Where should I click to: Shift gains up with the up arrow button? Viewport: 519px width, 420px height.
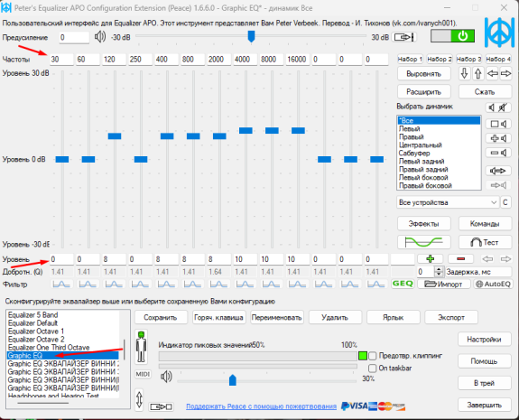(x=477, y=73)
